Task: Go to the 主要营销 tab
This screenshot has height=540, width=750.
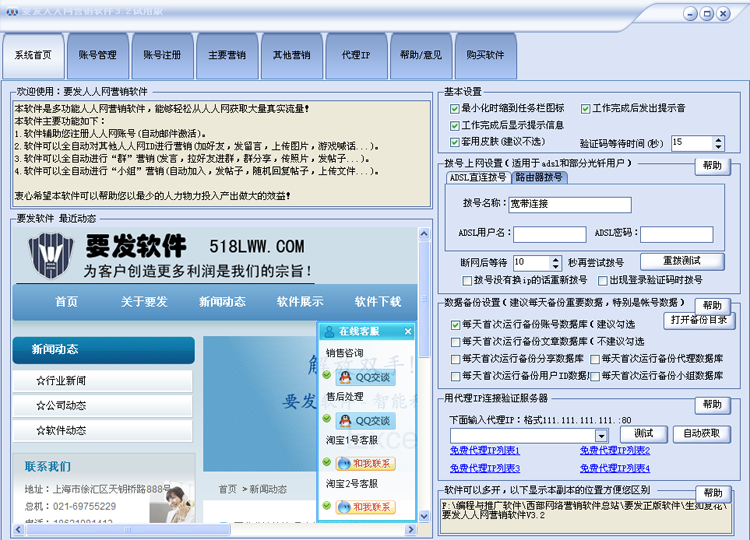Action: [x=227, y=55]
